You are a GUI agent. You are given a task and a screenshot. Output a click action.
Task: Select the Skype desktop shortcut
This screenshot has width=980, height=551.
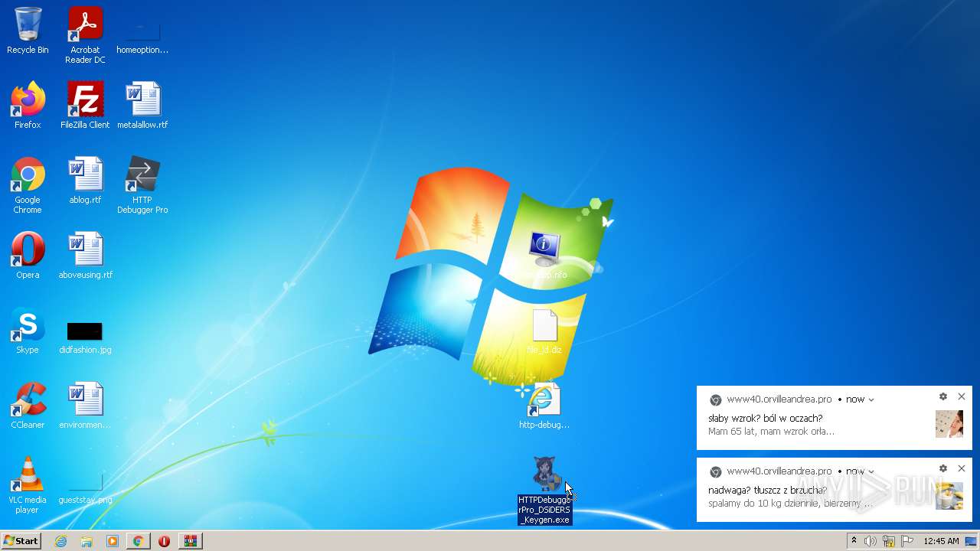[x=28, y=331]
